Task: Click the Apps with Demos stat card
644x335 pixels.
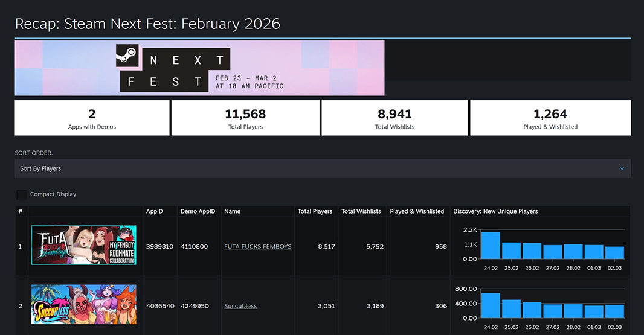Action: 92,118
